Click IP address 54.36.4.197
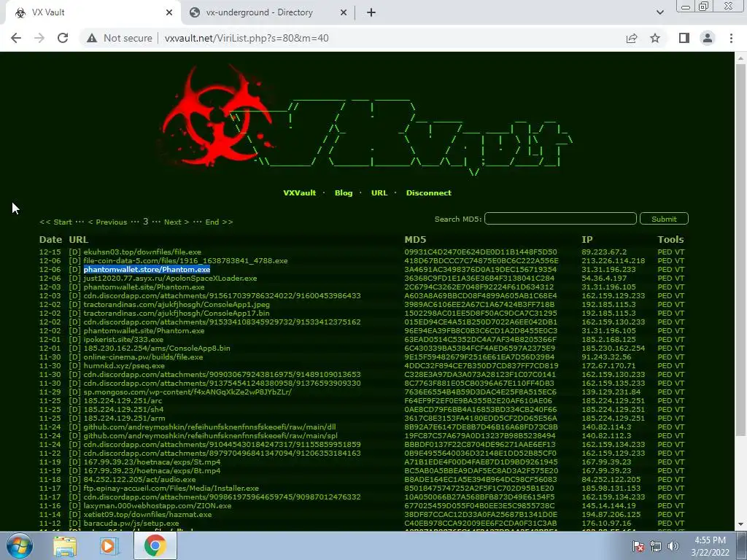Image resolution: width=747 pixels, height=560 pixels. point(604,278)
